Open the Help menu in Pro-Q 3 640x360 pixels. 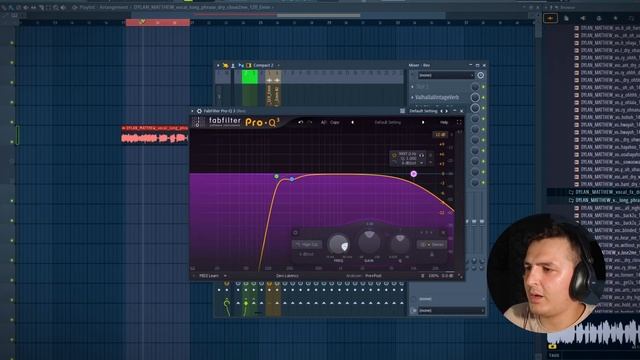pyautogui.click(x=444, y=122)
